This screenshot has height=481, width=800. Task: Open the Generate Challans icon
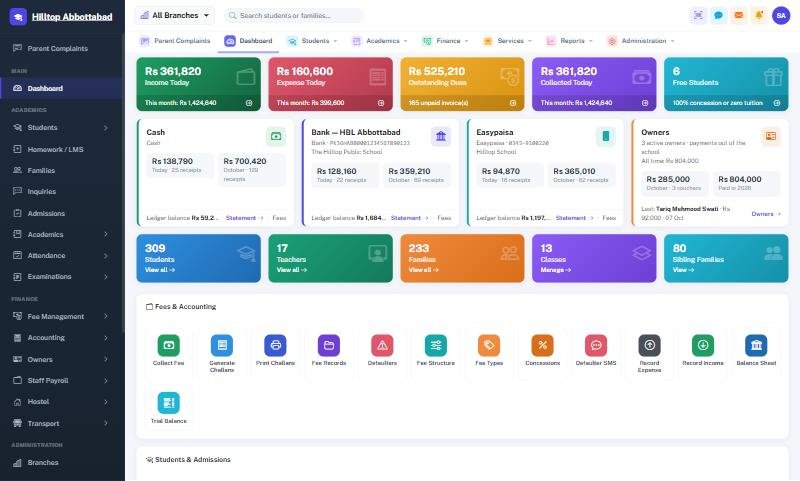[x=222, y=345]
